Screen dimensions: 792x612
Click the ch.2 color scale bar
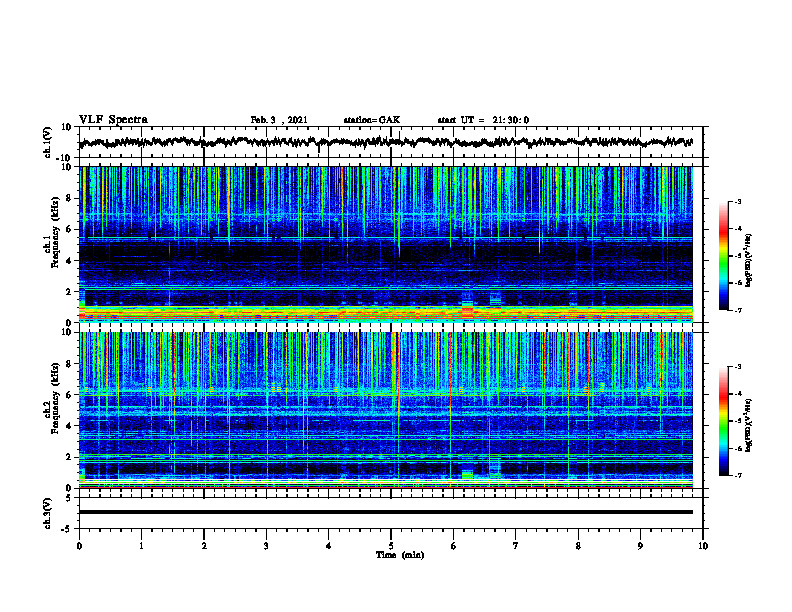coord(723,421)
